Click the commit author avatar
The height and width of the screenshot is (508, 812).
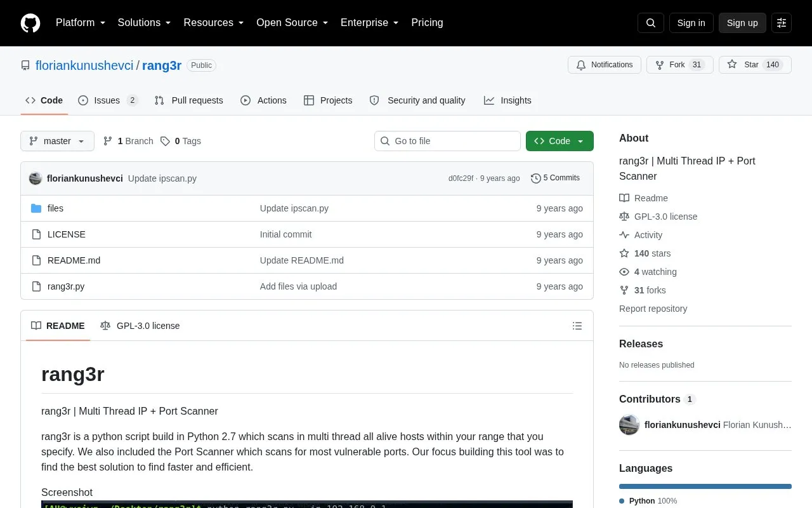[x=36, y=178]
